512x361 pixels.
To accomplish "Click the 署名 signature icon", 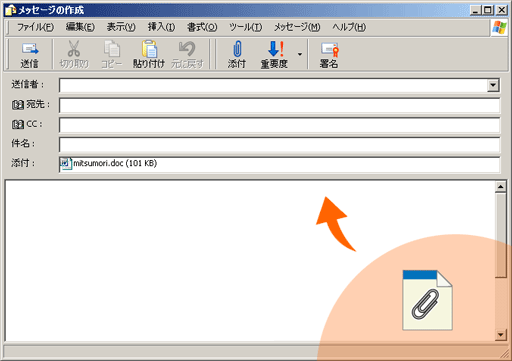I will point(330,49).
